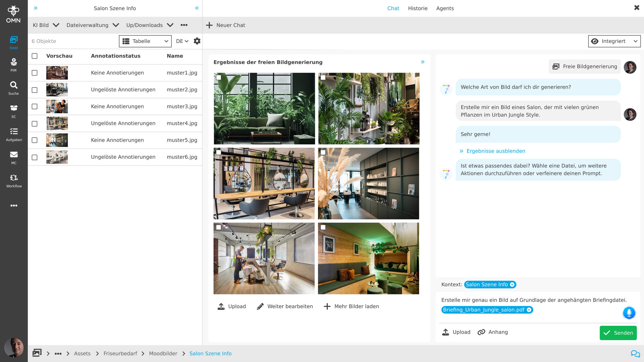The image size is (644, 362).
Task: Expand the Integriert view dropdown
Action: [614, 41]
